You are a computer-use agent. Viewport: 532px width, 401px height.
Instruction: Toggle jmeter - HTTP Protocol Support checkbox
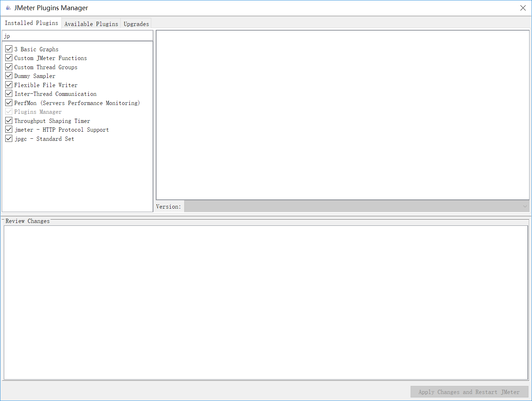click(x=9, y=130)
